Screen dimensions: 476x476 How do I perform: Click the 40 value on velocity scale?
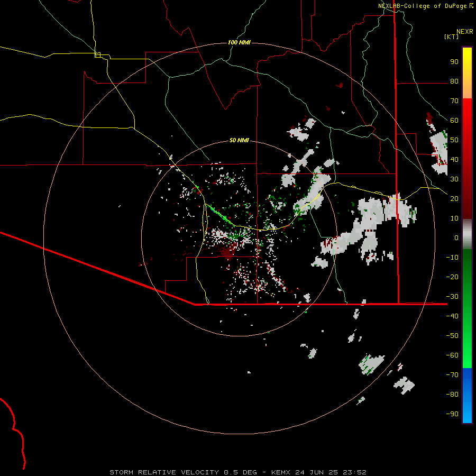(x=454, y=159)
